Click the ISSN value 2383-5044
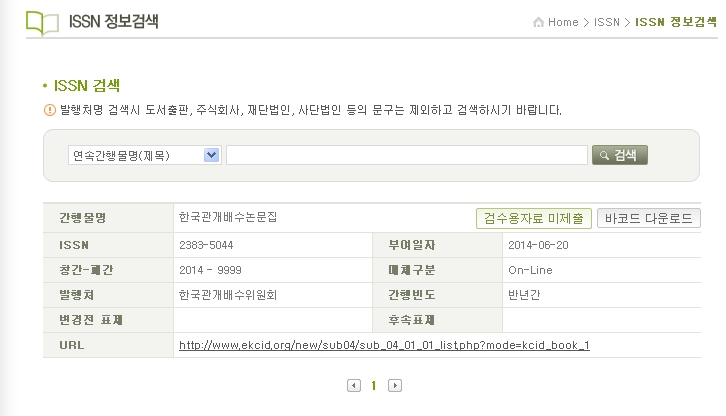726x416 pixels. (x=206, y=245)
